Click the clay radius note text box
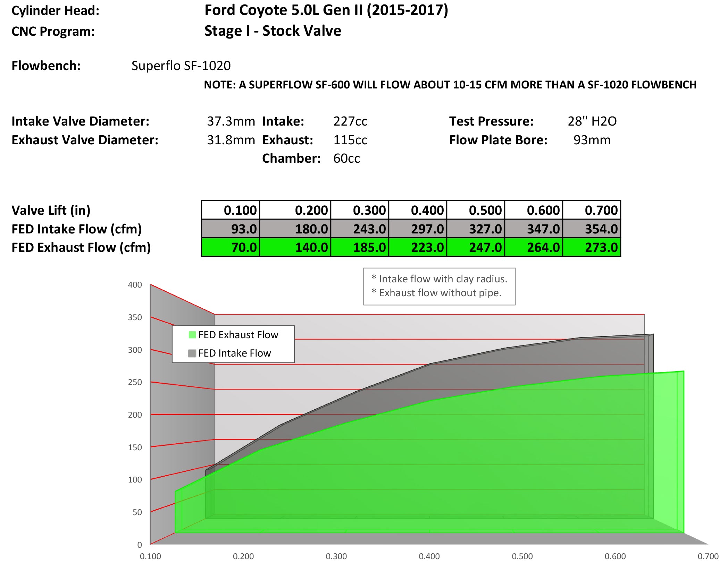 pyautogui.click(x=439, y=286)
